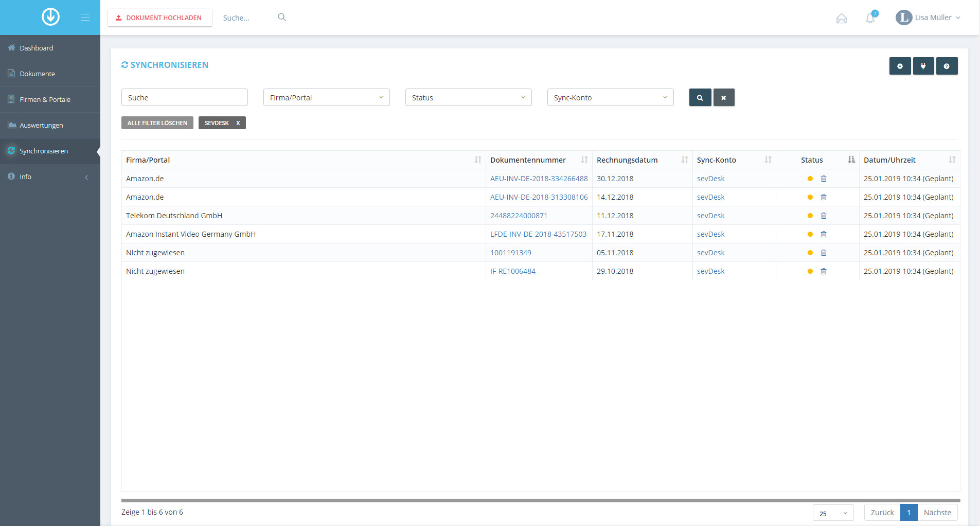The width and height of the screenshot is (980, 526).
Task: Open the Sync-Konto dropdown
Action: pyautogui.click(x=611, y=97)
